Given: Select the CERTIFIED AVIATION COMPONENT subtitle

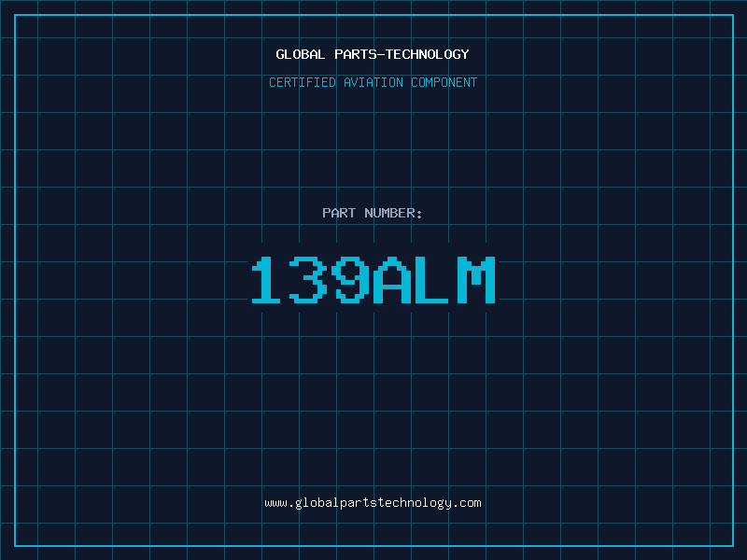Looking at the screenshot, I should click(x=373, y=82).
